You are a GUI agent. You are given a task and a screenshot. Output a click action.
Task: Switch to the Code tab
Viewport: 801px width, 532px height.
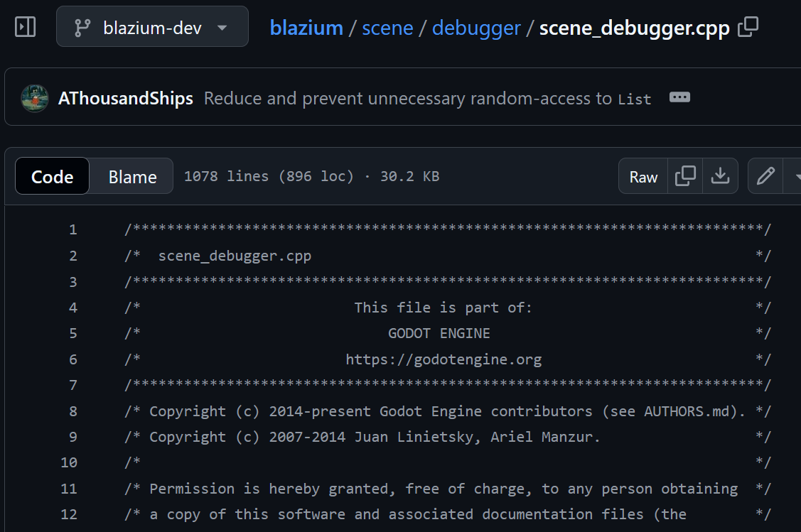click(52, 176)
